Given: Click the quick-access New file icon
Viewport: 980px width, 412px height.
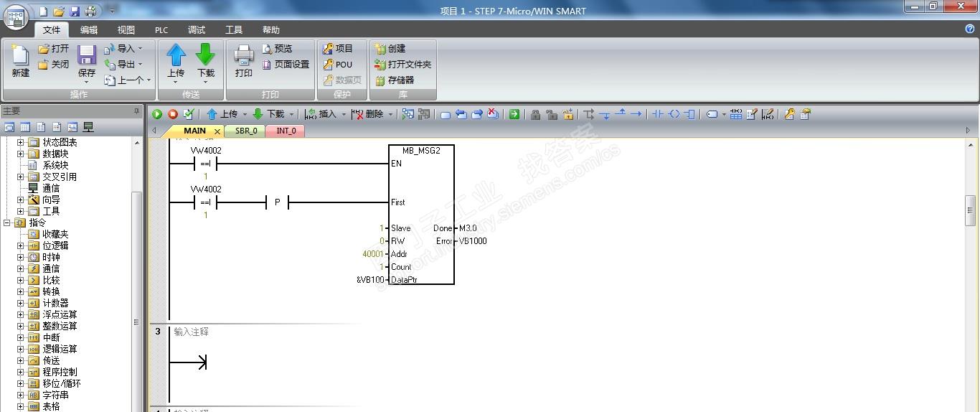Looking at the screenshot, I should (43, 11).
